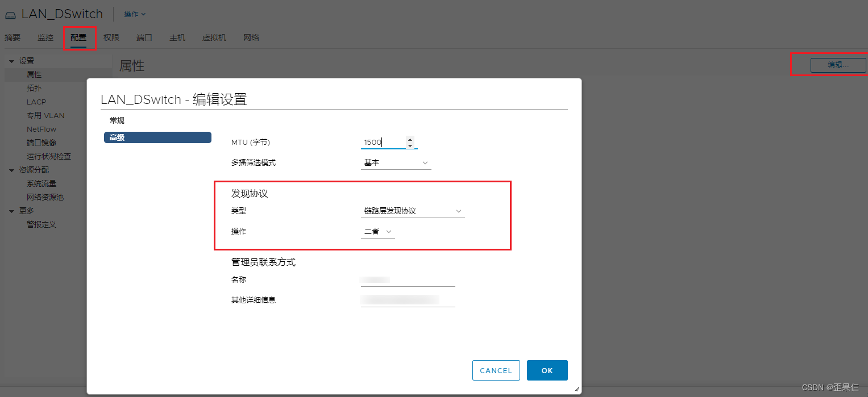This screenshot has width=868, height=397.
Task: Click the 编辑... button
Action: pos(838,65)
